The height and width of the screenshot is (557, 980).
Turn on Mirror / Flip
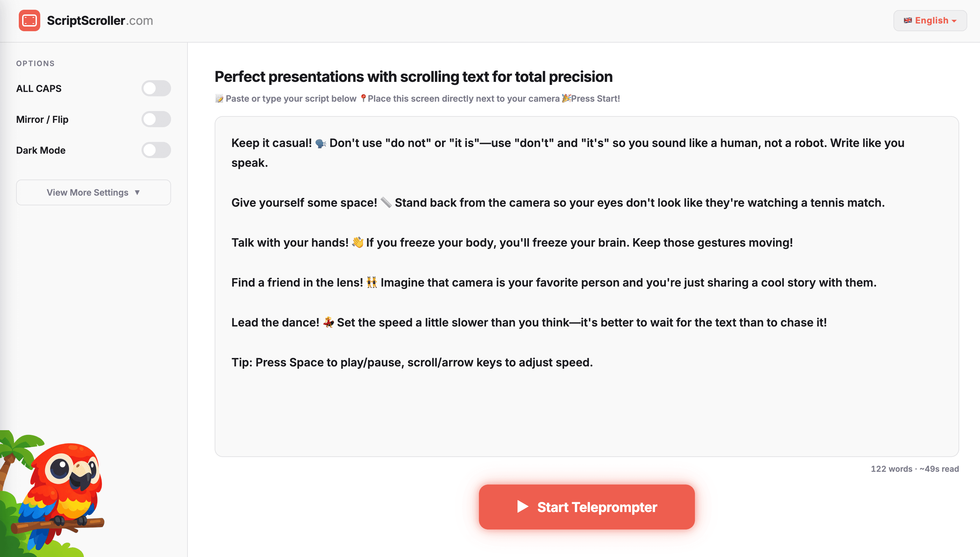click(x=156, y=119)
